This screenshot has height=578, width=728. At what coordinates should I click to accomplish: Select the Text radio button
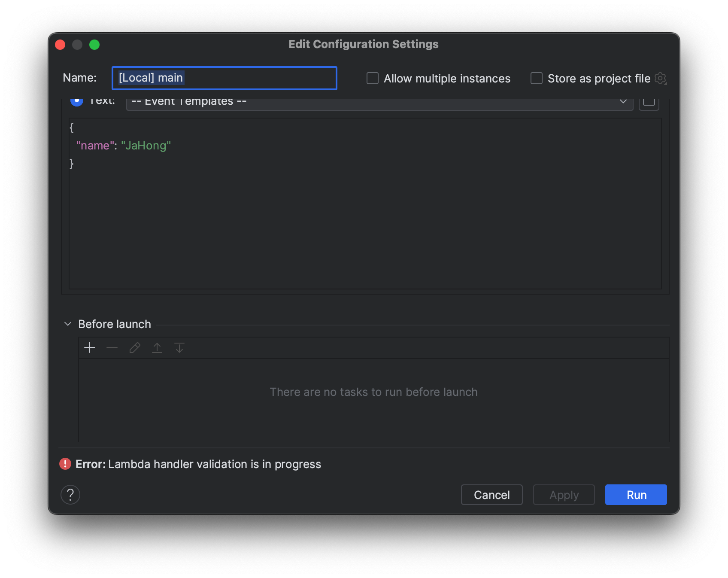77,101
